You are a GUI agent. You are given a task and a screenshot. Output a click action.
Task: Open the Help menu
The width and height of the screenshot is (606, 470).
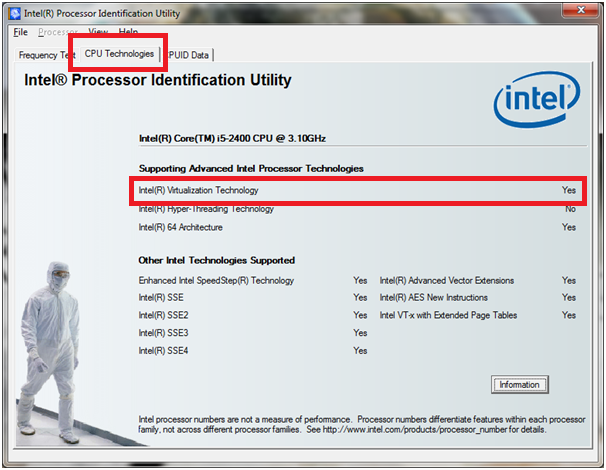pyautogui.click(x=128, y=31)
